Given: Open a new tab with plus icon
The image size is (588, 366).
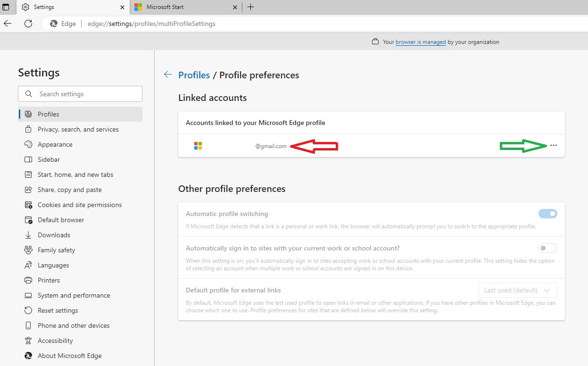Looking at the screenshot, I should tap(250, 7).
